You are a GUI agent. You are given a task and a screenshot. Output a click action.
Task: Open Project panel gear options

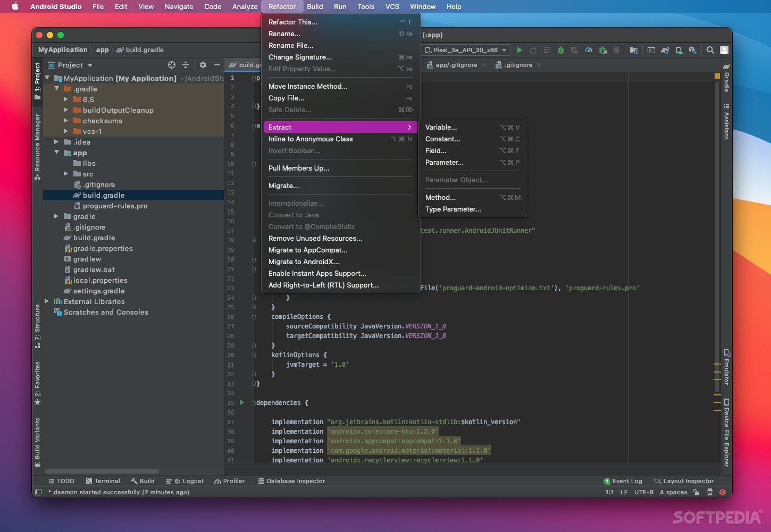pos(203,65)
